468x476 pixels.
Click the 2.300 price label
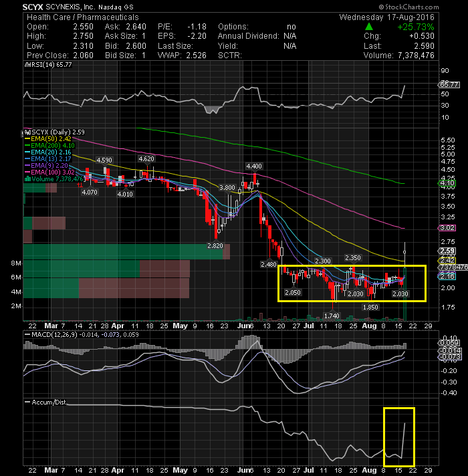[323, 261]
